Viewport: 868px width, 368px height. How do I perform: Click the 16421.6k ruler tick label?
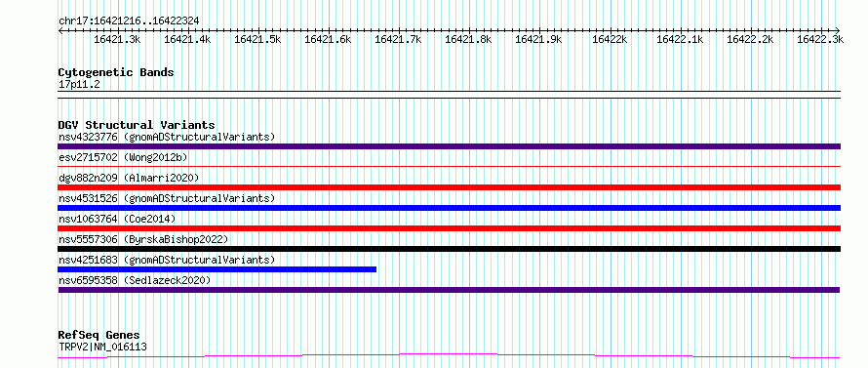[x=329, y=39]
